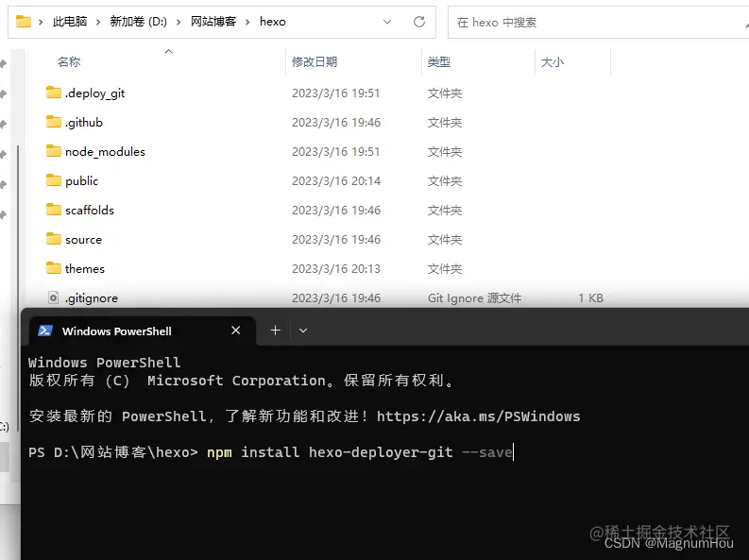Click the source folder name
Viewport: 749px width, 560px height.
coord(84,240)
